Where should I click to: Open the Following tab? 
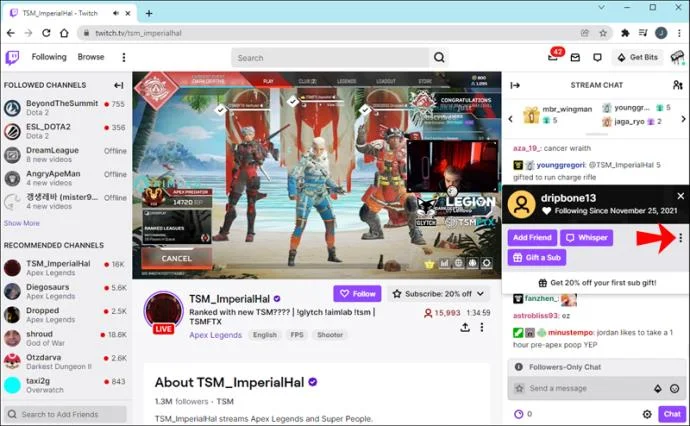click(49, 57)
